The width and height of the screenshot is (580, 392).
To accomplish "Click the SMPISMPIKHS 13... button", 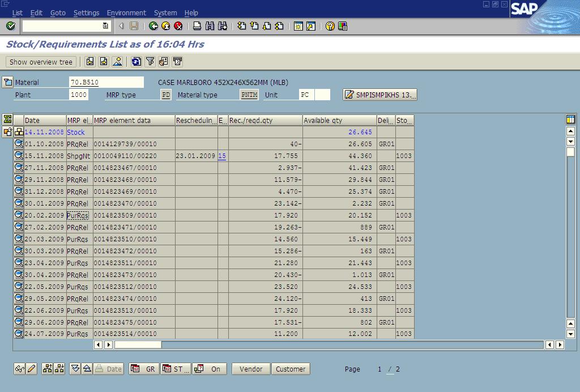I will point(380,95).
